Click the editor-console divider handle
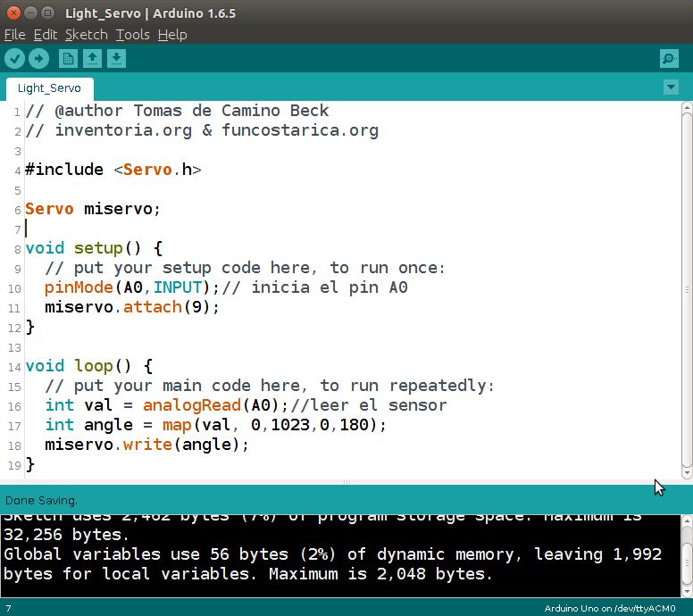693x616 pixels. pos(346,482)
